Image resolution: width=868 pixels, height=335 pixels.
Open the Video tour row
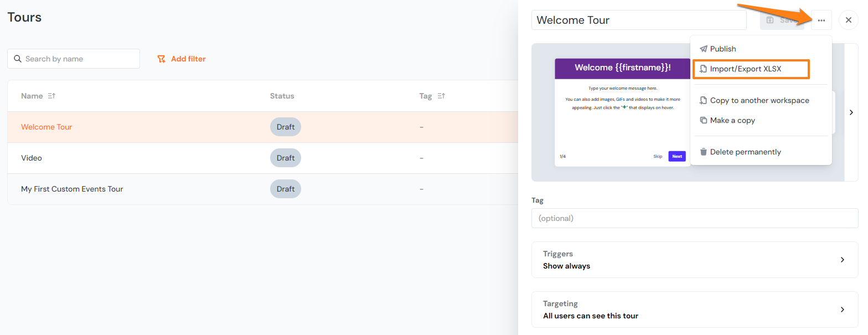pyautogui.click(x=32, y=158)
